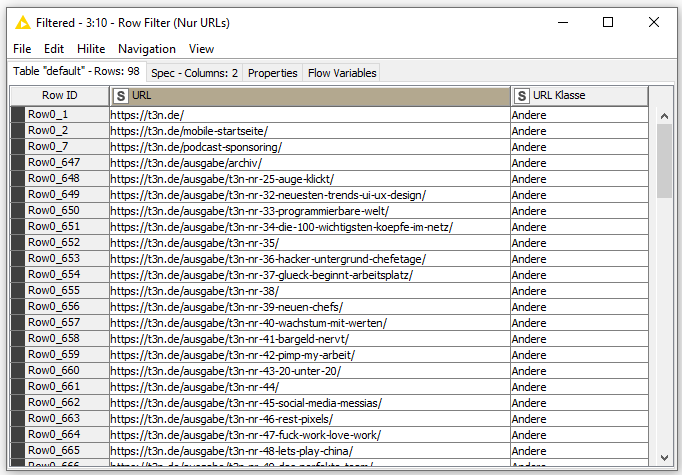
Task: Click the URL cell t3n-nr-47-fuck-work-love-work
Action: point(310,435)
